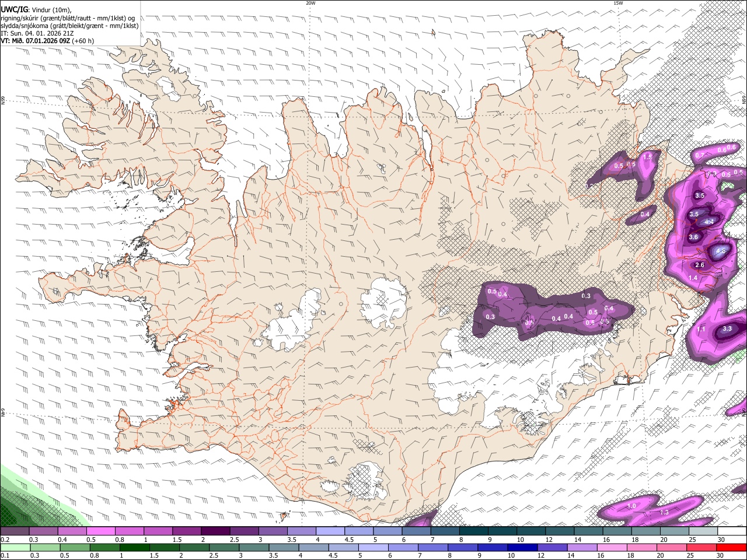Click the 3.3 snowfall value offshore
Image resolution: width=747 pixels, height=560 pixels.
pos(727,329)
